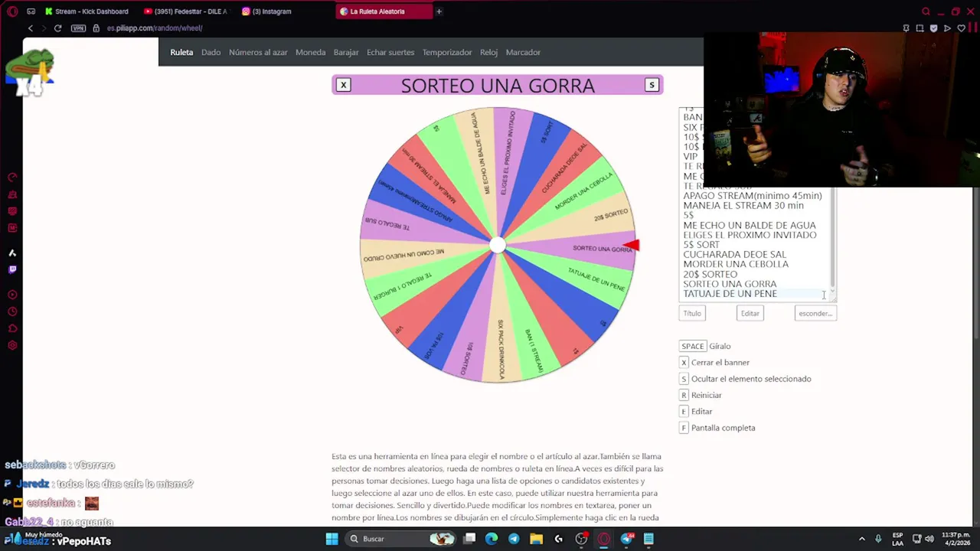Open the player icon in Opera sidebar
Image resolution: width=980 pixels, height=551 pixels.
pyautogui.click(x=12, y=295)
